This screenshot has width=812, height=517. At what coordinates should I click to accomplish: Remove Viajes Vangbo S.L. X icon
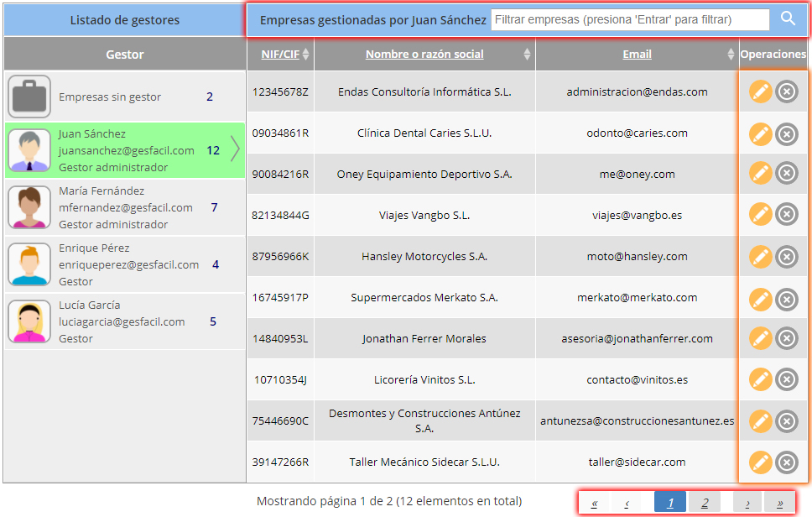coord(787,214)
